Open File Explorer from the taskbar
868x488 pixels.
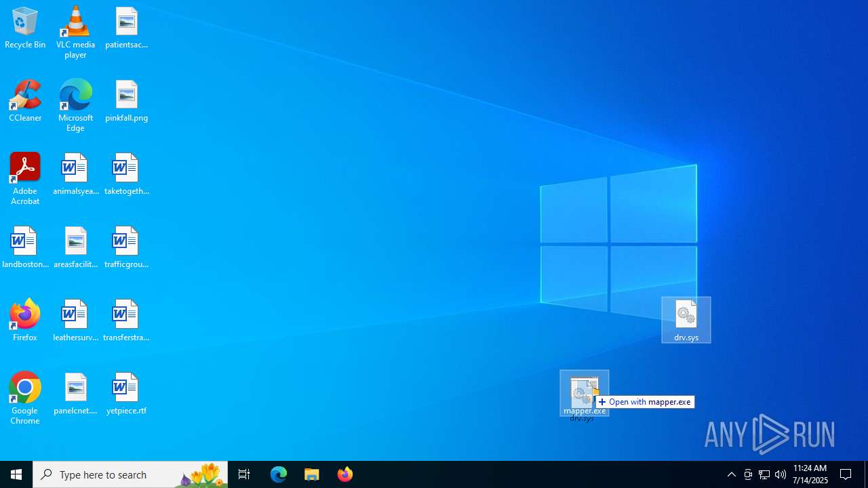[312, 474]
